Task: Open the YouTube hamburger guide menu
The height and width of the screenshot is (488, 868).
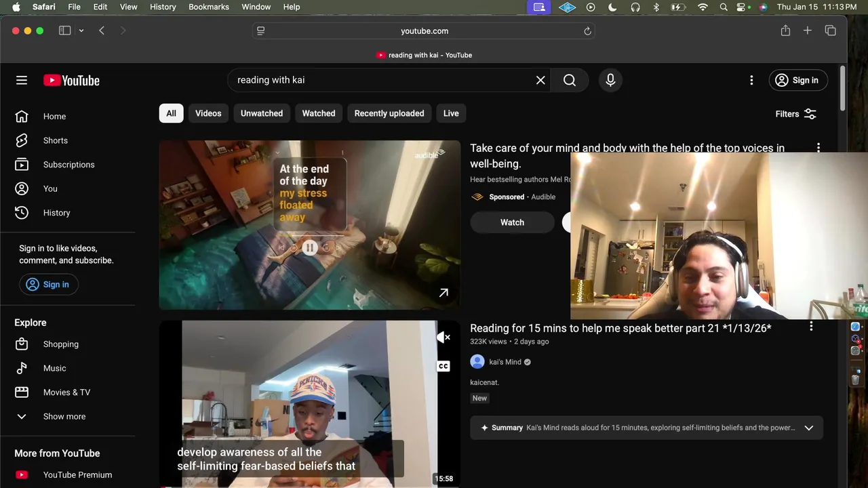Action: pos(22,80)
